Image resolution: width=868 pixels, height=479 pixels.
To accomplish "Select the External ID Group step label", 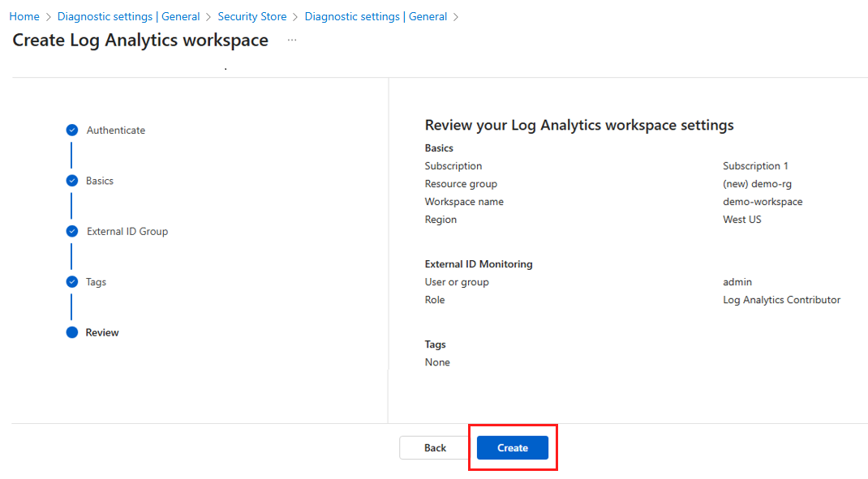I will point(127,231).
